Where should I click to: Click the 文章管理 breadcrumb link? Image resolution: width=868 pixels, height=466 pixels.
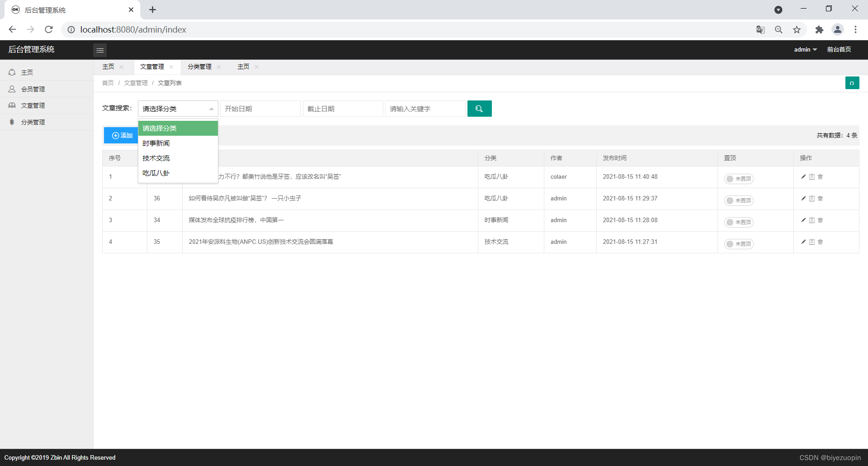pyautogui.click(x=136, y=83)
